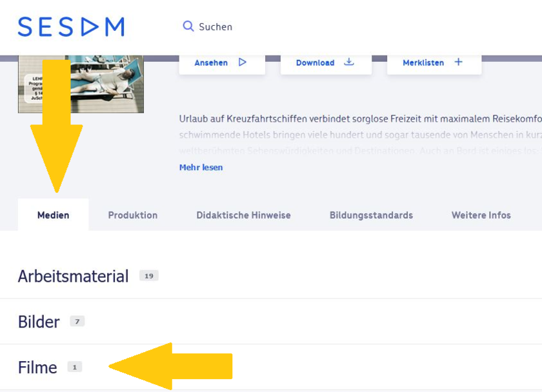Click the plus icon next to Merklisten
The image size is (542, 392).
click(458, 62)
